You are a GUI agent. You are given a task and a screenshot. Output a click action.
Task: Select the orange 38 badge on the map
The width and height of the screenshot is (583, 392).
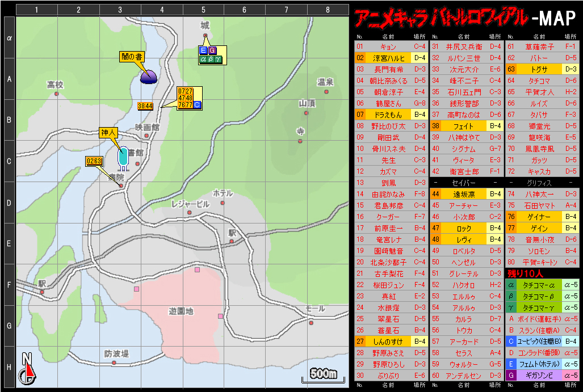[x=141, y=106]
